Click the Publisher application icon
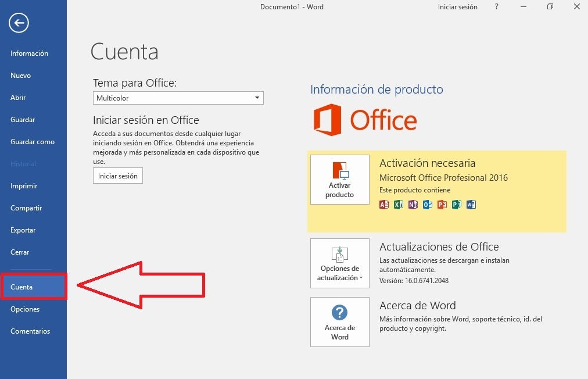The width and height of the screenshot is (588, 379). 456,204
